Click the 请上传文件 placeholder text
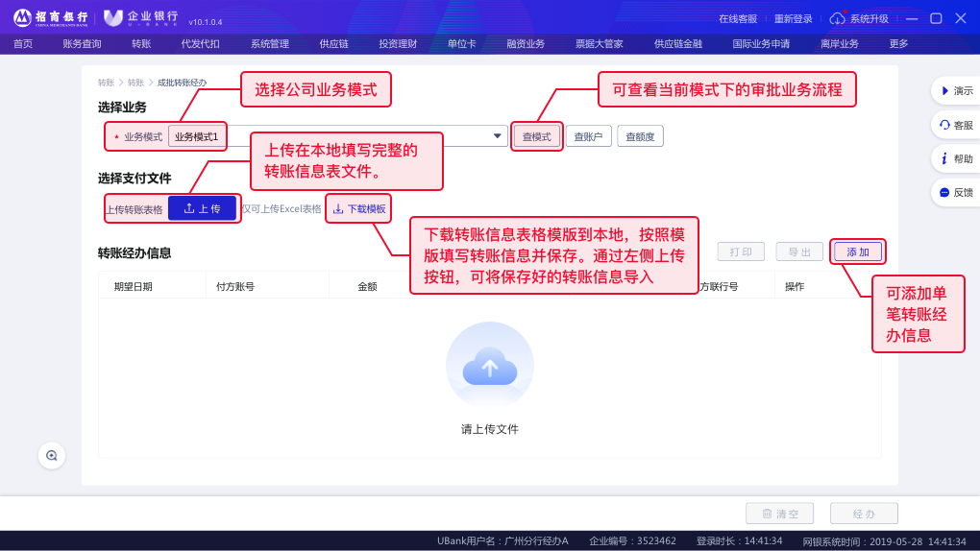The height and width of the screenshot is (551, 980). (x=490, y=429)
